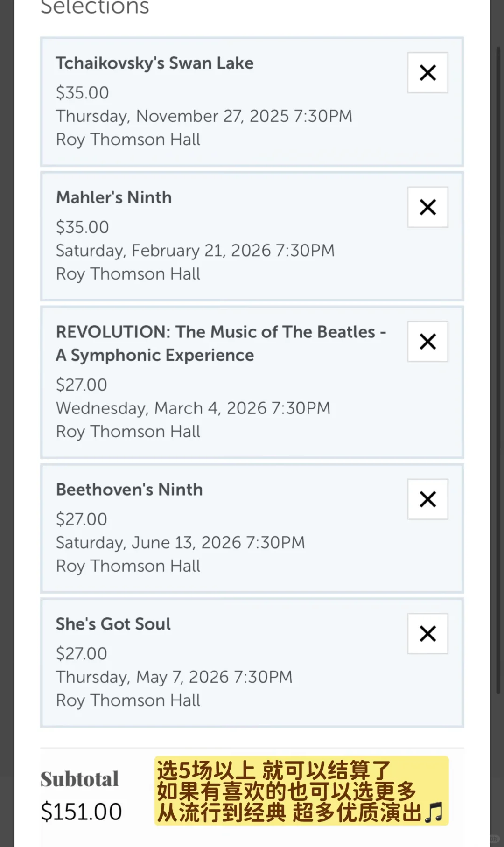Screen dimensions: 504x847
Task: Click the $151.00 subtotal amount
Action: pyautogui.click(x=81, y=812)
